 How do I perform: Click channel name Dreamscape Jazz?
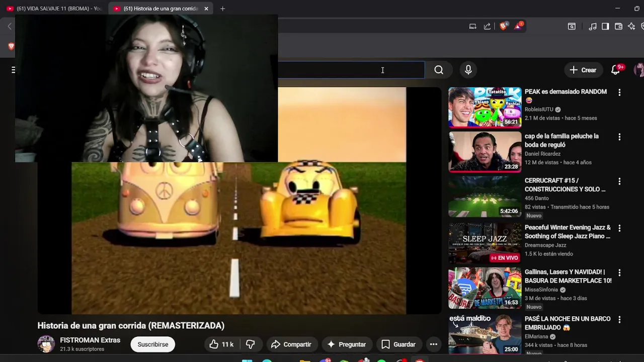click(x=545, y=245)
